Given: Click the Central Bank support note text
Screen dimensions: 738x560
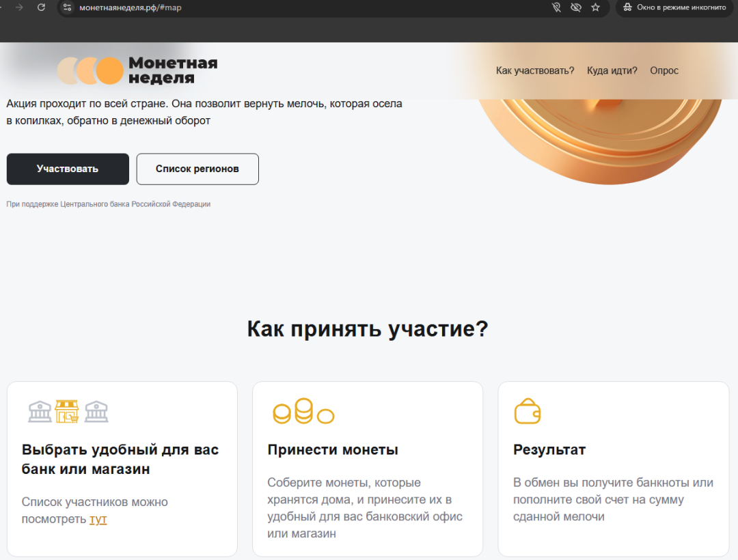Looking at the screenshot, I should (x=108, y=204).
